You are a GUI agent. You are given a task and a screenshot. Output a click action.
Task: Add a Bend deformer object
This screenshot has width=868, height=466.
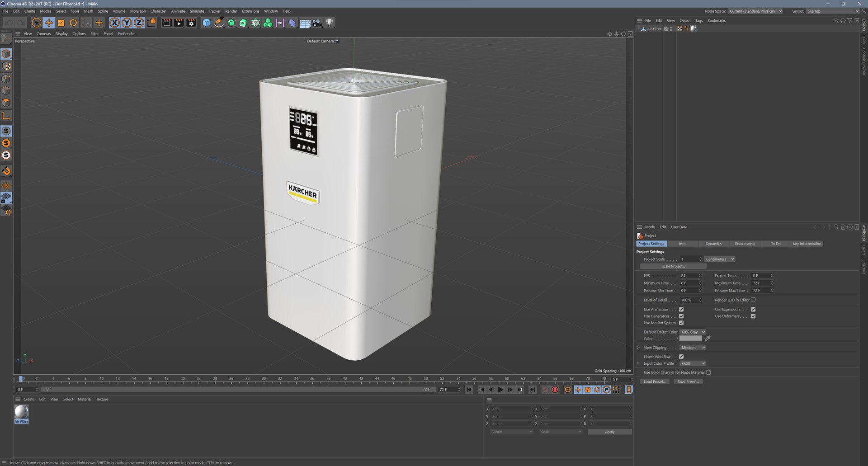(x=292, y=23)
